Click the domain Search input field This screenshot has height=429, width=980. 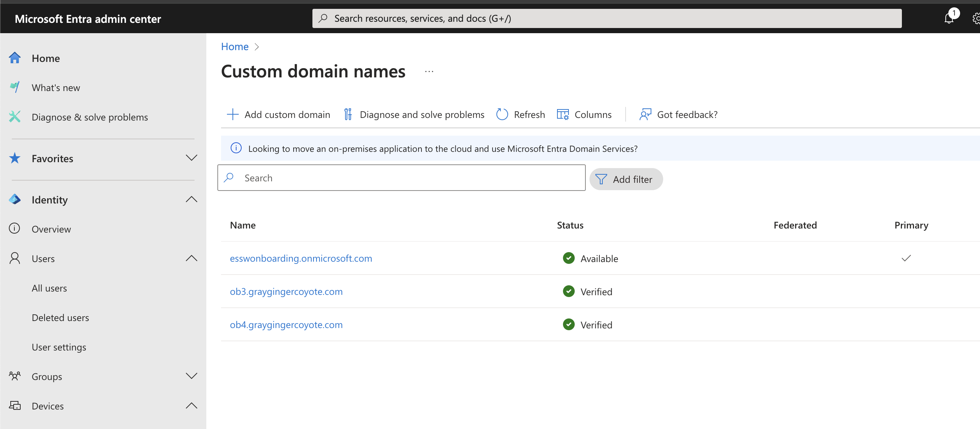[x=401, y=177]
